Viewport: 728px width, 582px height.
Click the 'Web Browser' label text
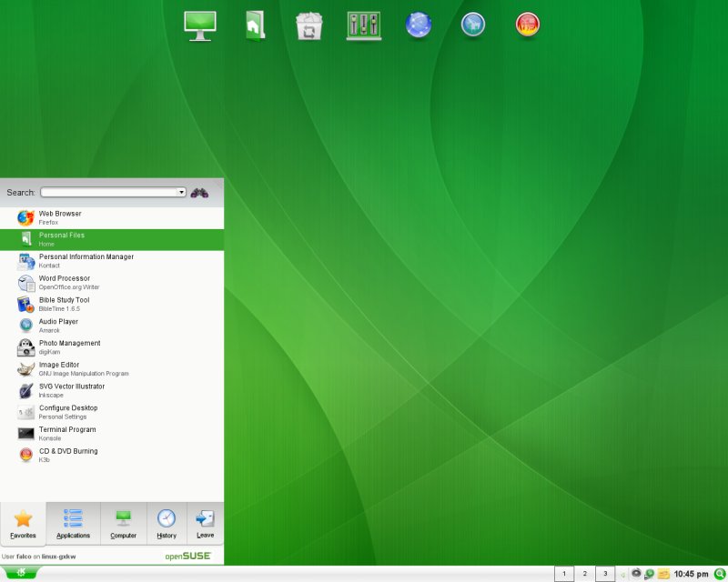[60, 214]
